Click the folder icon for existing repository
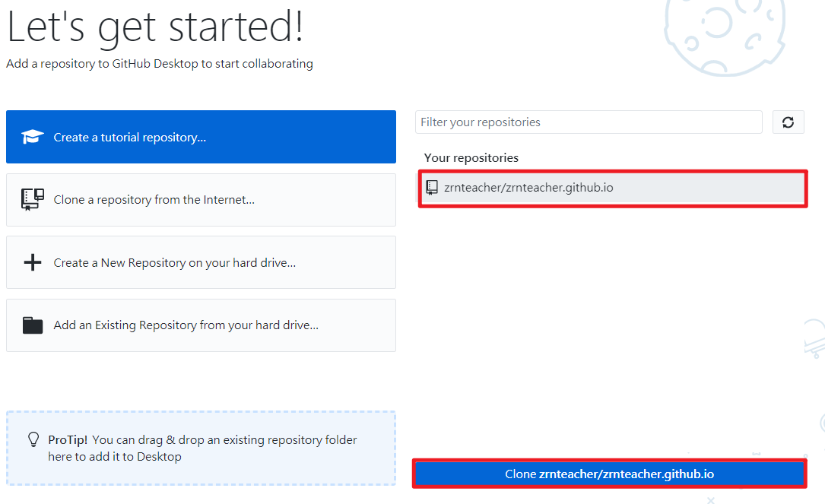The image size is (825, 504). pos(33,325)
